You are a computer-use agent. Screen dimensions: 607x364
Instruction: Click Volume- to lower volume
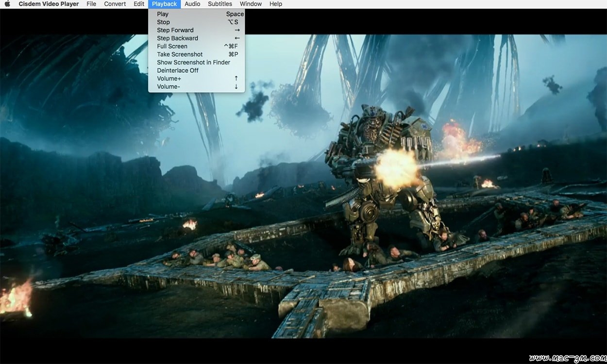pos(197,86)
